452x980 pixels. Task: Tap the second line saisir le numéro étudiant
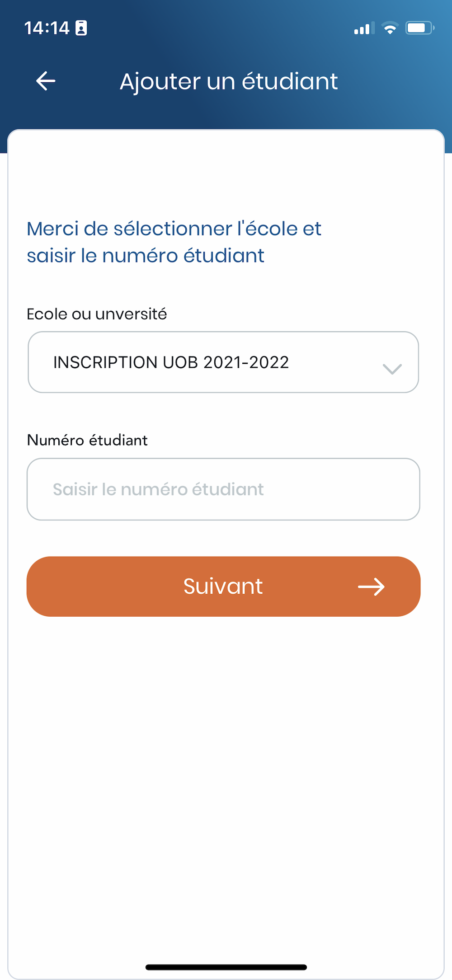click(146, 256)
